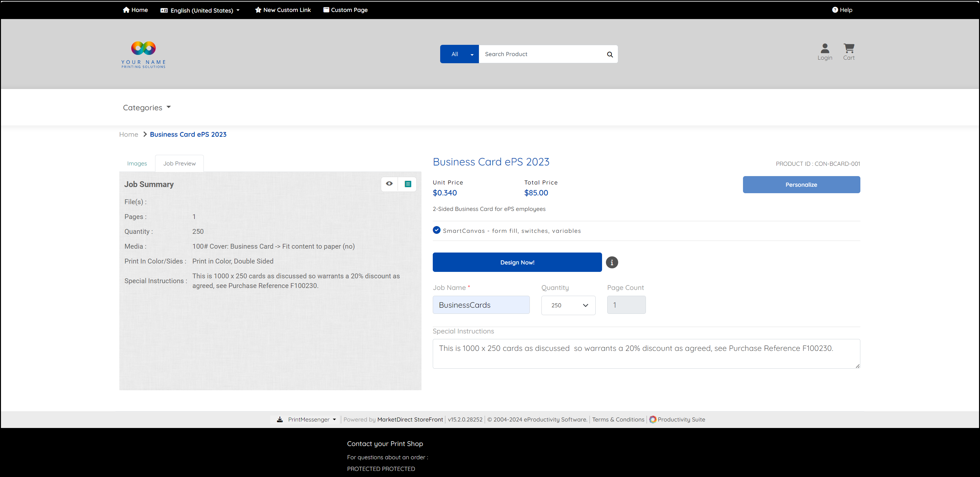Open the Quantity 250 dropdown
980x477 pixels.
click(568, 305)
